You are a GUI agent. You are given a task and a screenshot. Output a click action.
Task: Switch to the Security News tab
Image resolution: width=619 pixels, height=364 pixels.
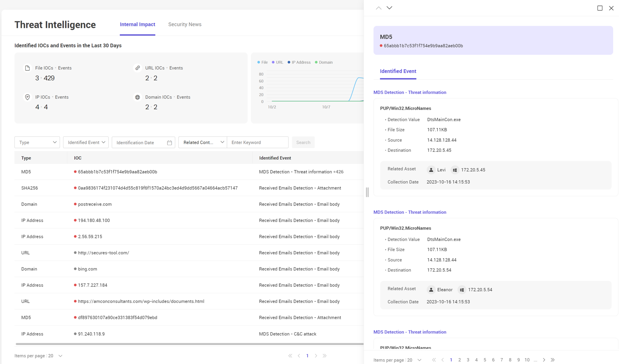pyautogui.click(x=185, y=24)
